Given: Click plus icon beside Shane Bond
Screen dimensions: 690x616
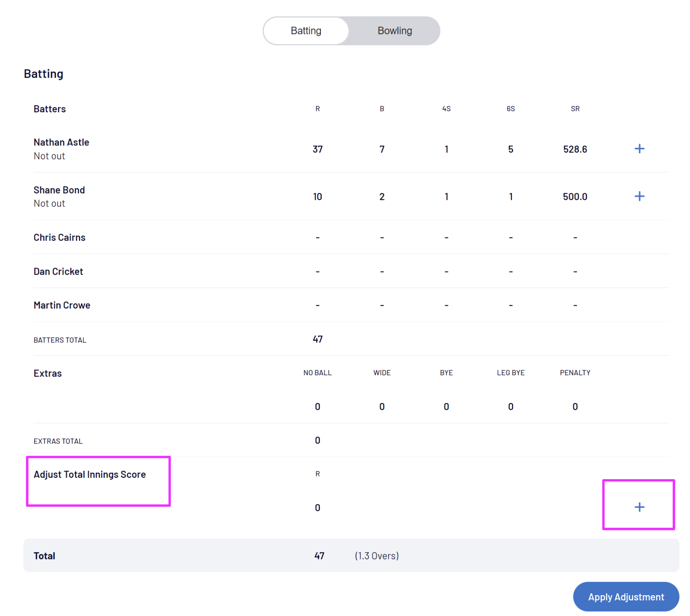Looking at the screenshot, I should [639, 196].
